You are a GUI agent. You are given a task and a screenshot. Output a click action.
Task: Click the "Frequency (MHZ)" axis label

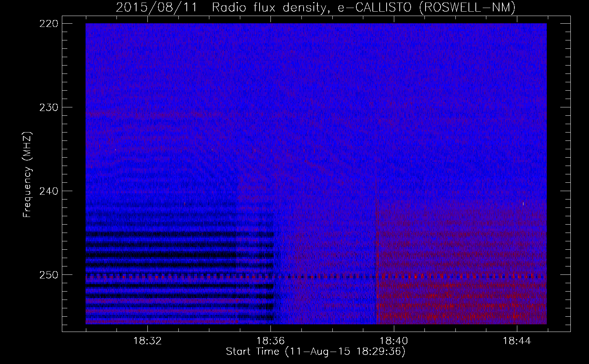tap(27, 175)
